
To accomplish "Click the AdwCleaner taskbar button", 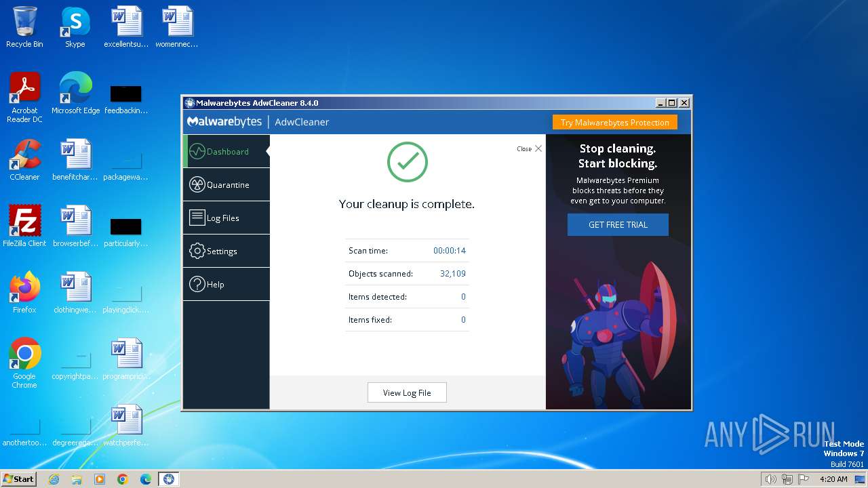I will 169,479.
